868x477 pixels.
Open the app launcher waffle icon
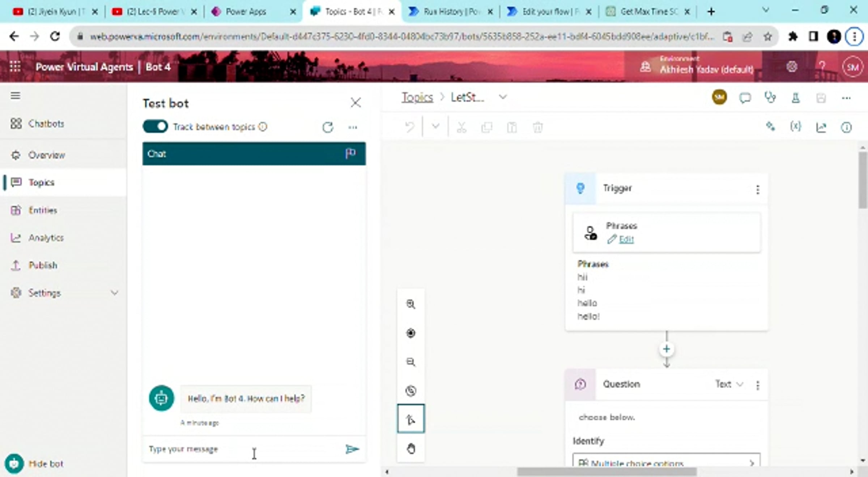tap(15, 67)
